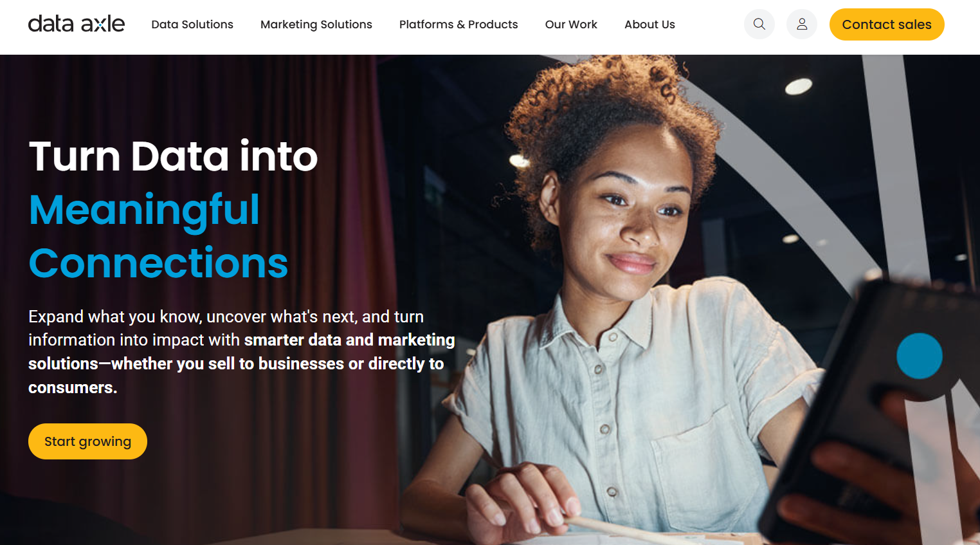Click the Start growing button
980x545 pixels.
[x=87, y=441]
